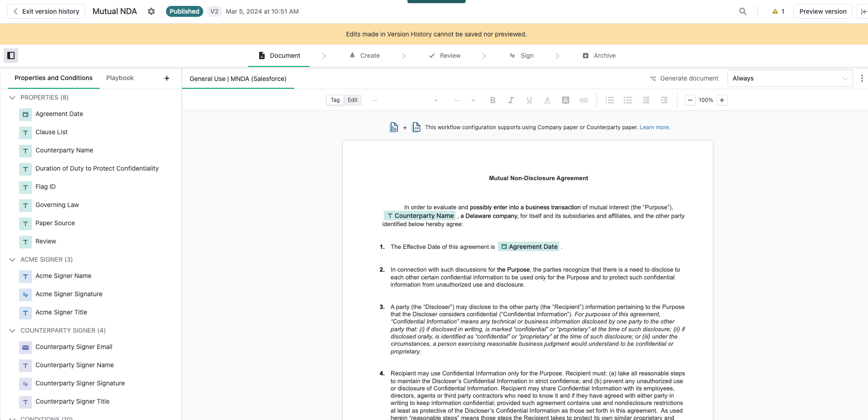The width and height of the screenshot is (868, 420).
Task: Toggle the left sidebar panel icon
Action: click(x=11, y=56)
